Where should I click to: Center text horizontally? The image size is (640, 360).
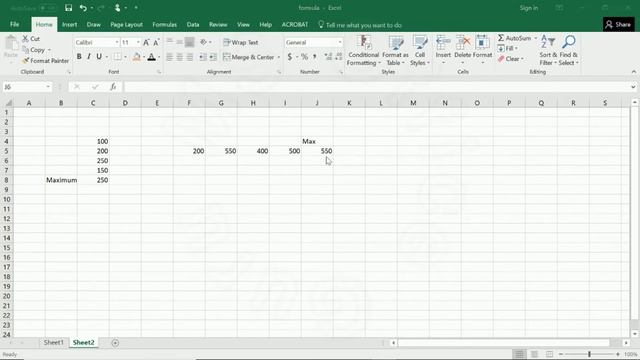pyautogui.click(x=180, y=57)
